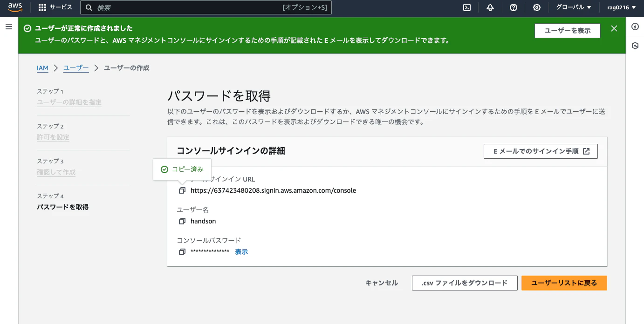644x324 pixels.
Task: Open the info panel icon
Action: [x=635, y=27]
